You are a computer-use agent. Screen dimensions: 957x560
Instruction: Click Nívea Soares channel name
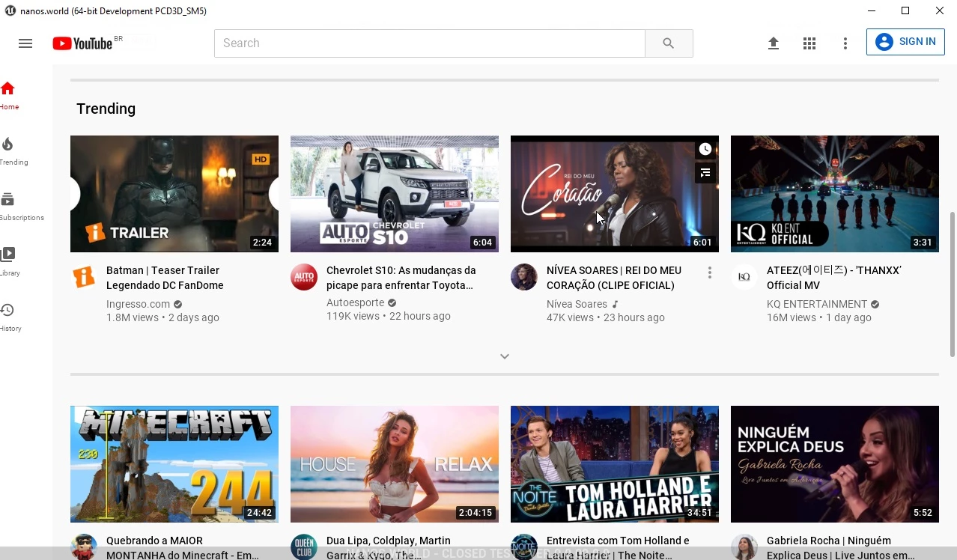tap(577, 304)
